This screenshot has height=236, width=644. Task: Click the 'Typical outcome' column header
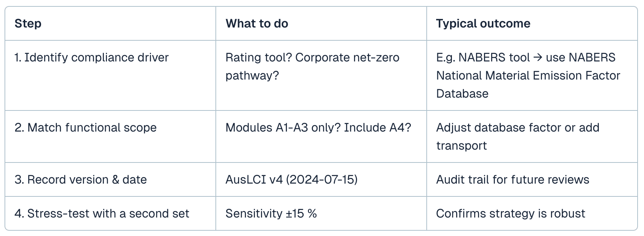click(483, 23)
